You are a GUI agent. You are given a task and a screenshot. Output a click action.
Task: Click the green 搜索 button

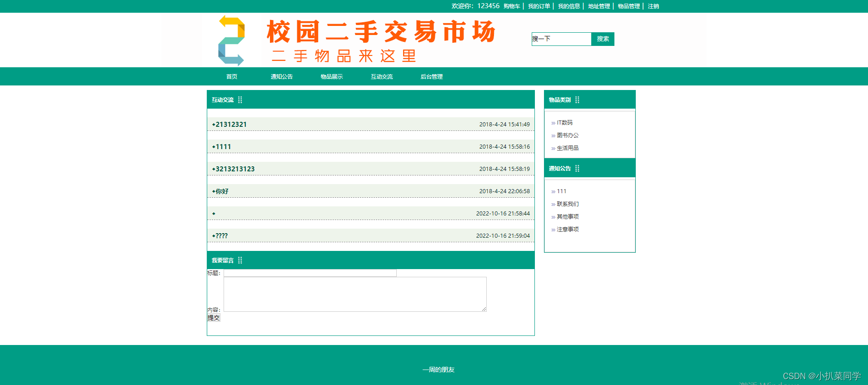603,39
